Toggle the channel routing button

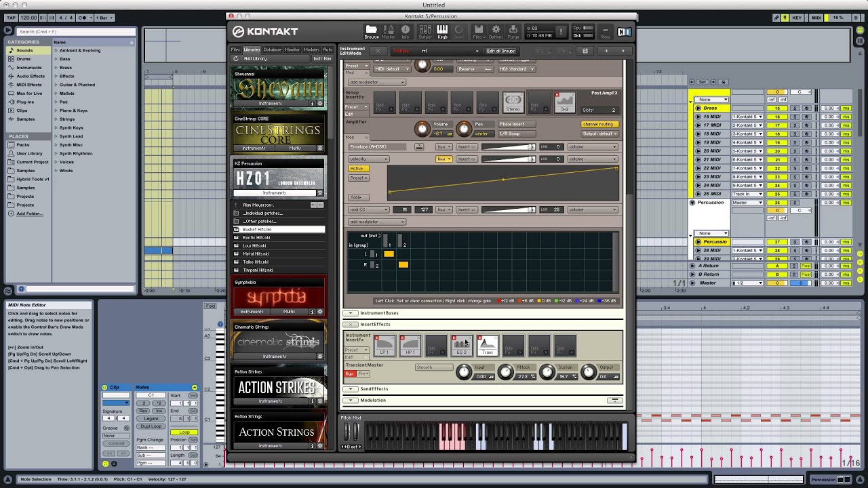point(598,124)
